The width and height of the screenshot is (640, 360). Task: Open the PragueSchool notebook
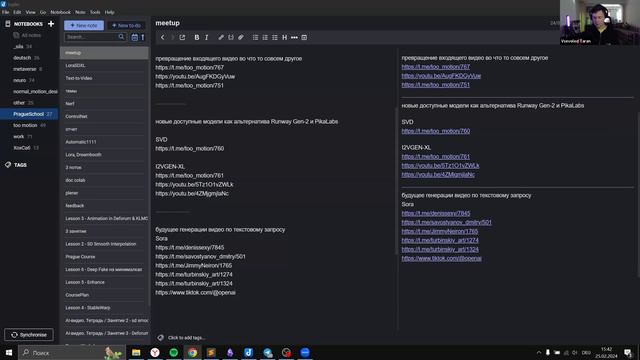point(29,114)
